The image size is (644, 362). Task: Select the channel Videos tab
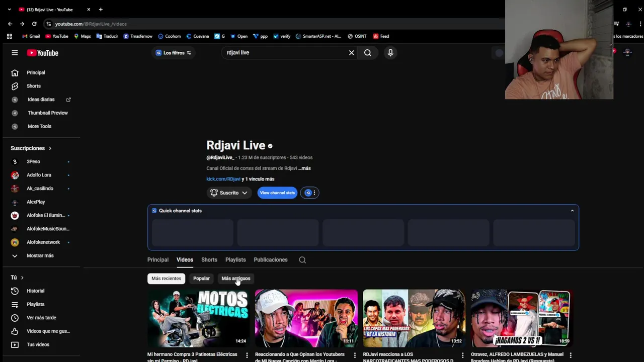[185, 260]
